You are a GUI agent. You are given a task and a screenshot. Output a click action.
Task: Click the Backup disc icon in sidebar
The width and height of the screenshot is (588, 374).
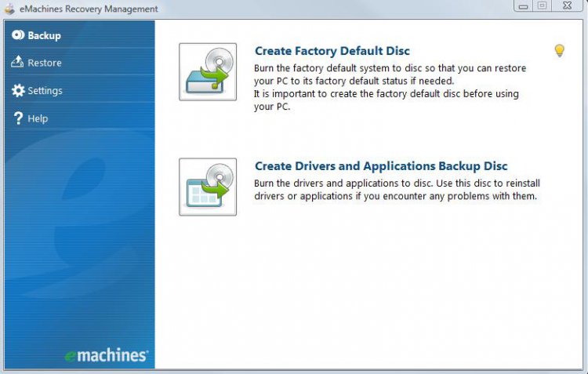(18, 34)
